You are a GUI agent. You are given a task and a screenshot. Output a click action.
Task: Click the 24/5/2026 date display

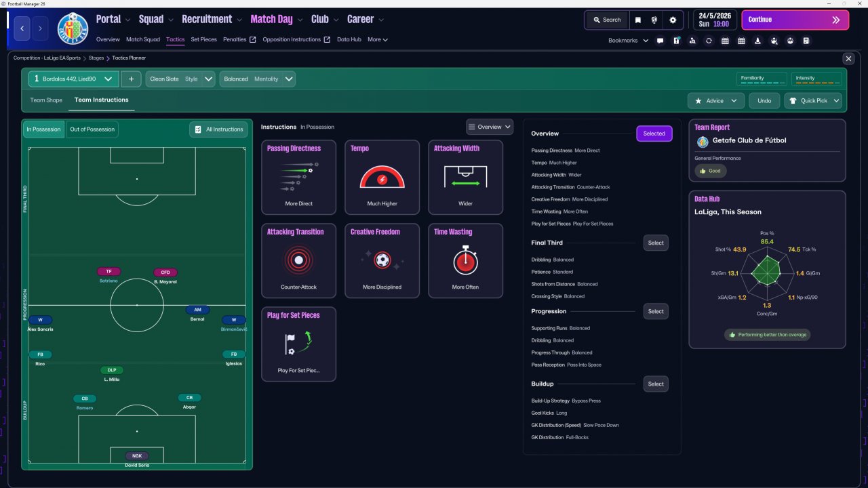pyautogui.click(x=714, y=20)
